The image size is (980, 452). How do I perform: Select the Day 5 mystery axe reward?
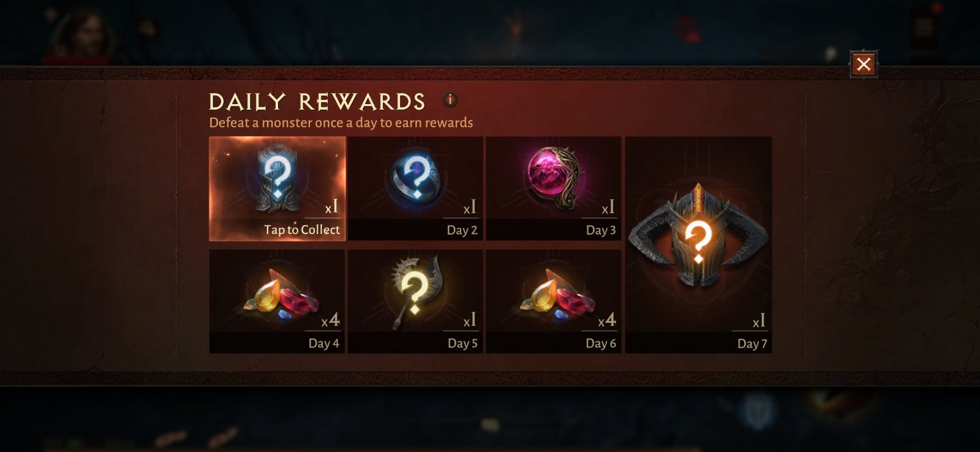(x=415, y=301)
